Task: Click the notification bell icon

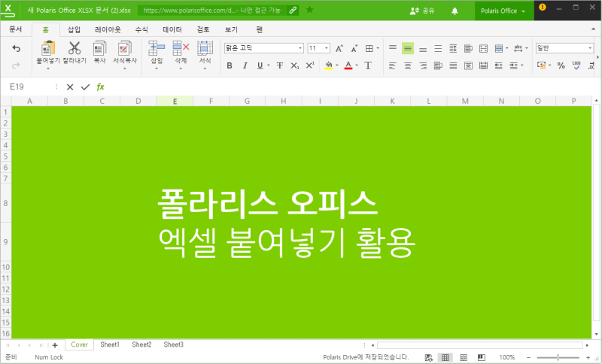Action: pos(455,11)
